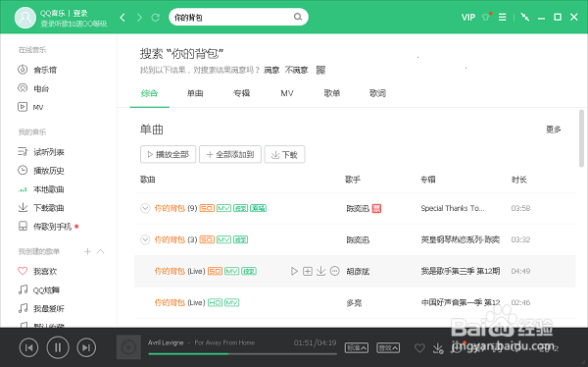Download 胡彦斌 song using row download icon
Viewport: 588px width, 367px height.
[x=321, y=271]
